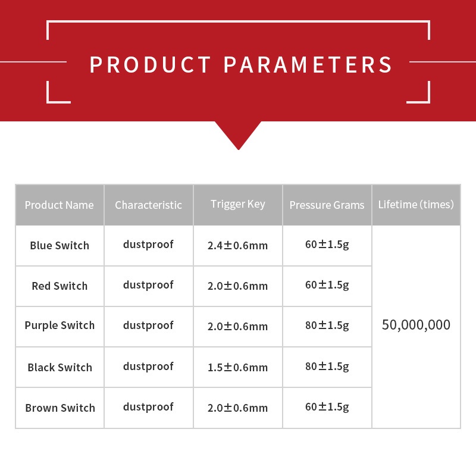
Task: Click dustproof in the Blue Switch row
Action: 148,245
